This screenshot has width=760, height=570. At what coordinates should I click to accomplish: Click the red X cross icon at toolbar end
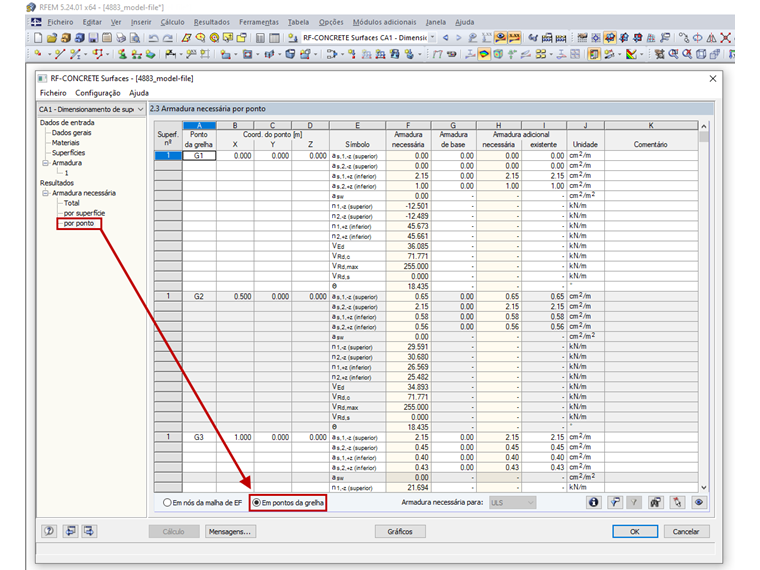pyautogui.click(x=726, y=37)
